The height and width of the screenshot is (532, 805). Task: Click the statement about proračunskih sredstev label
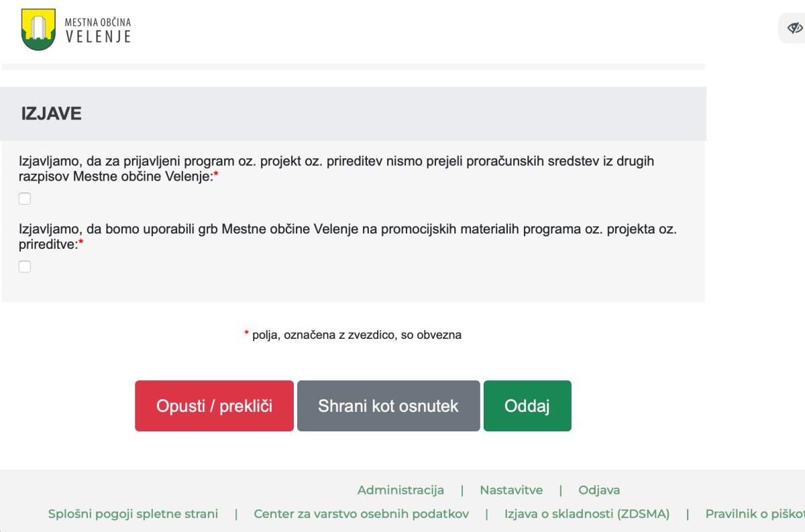click(x=335, y=169)
